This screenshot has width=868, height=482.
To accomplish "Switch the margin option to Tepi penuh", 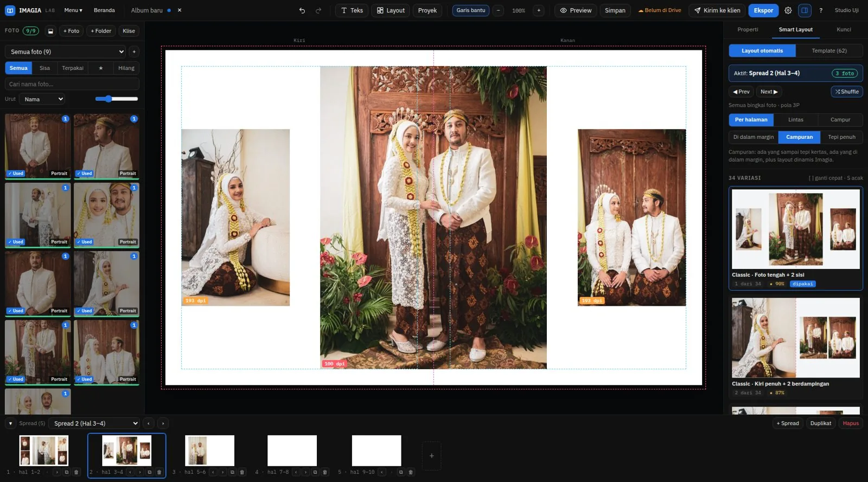I will tap(841, 137).
